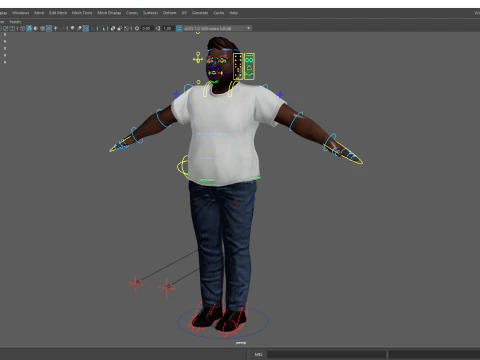Open the Generate menu

[200, 13]
